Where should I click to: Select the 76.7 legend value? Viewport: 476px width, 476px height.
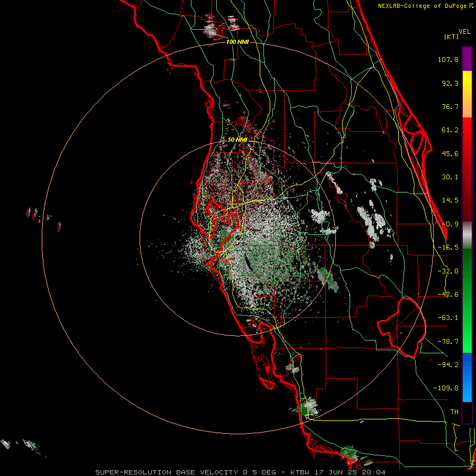coord(450,106)
